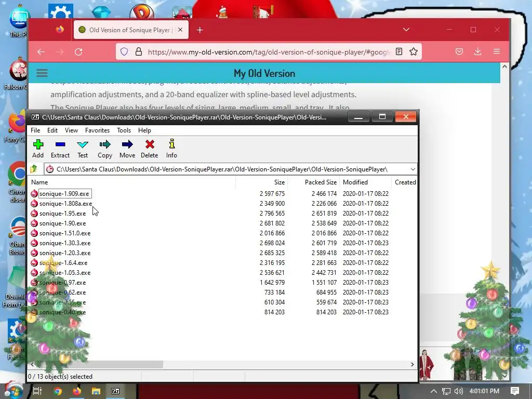Click the Firefox URL address bar
The image size is (532, 399).
point(269,51)
